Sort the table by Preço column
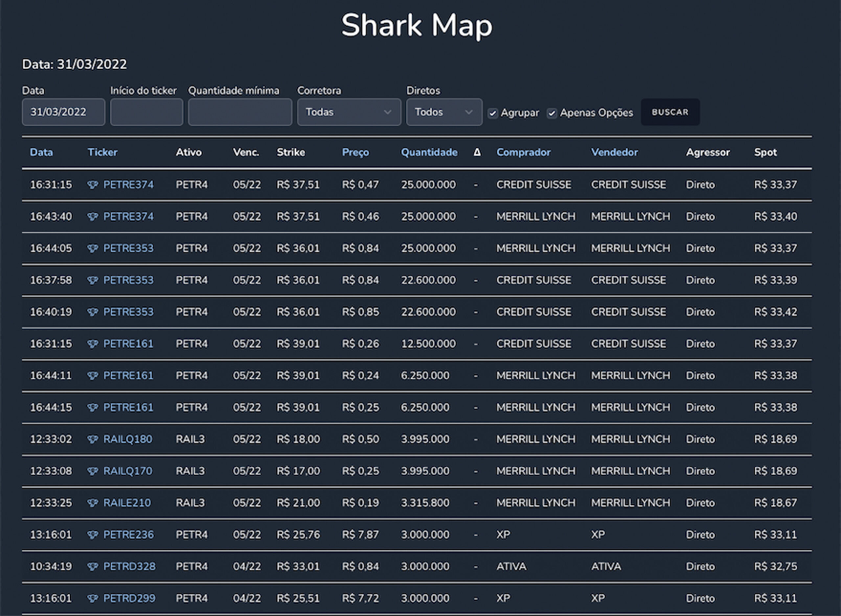The width and height of the screenshot is (841, 616). 355,152
